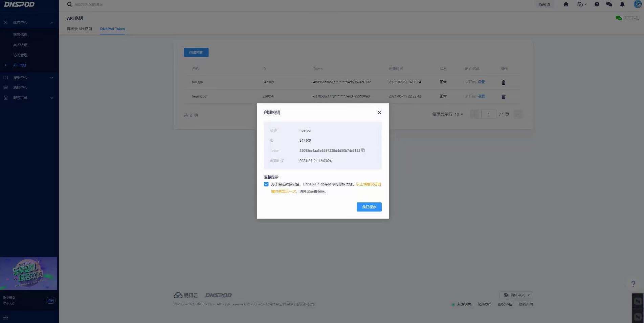The image size is (644, 323).
Task: Delete the hepcloud token via trash icon
Action: [x=503, y=97]
